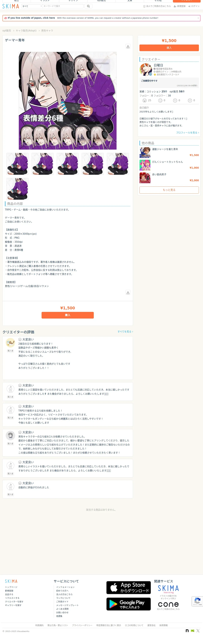
Task: Select first thumbnail under main image
Action: tap(18, 164)
